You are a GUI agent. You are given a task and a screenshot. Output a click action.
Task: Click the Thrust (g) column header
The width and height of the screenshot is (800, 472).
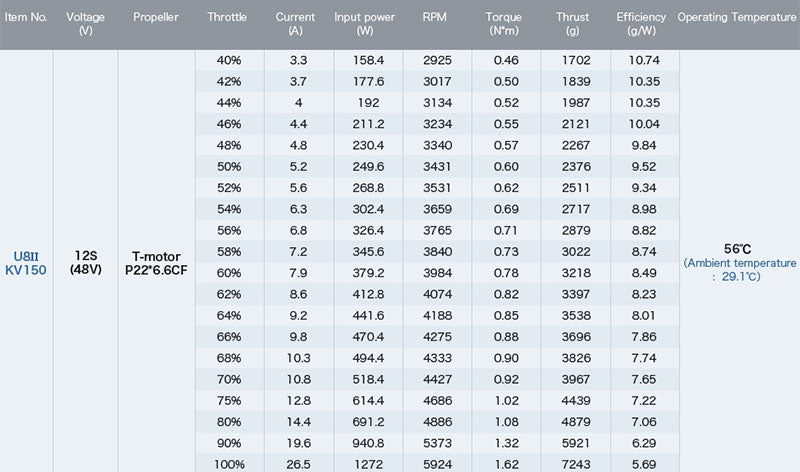[x=574, y=25]
